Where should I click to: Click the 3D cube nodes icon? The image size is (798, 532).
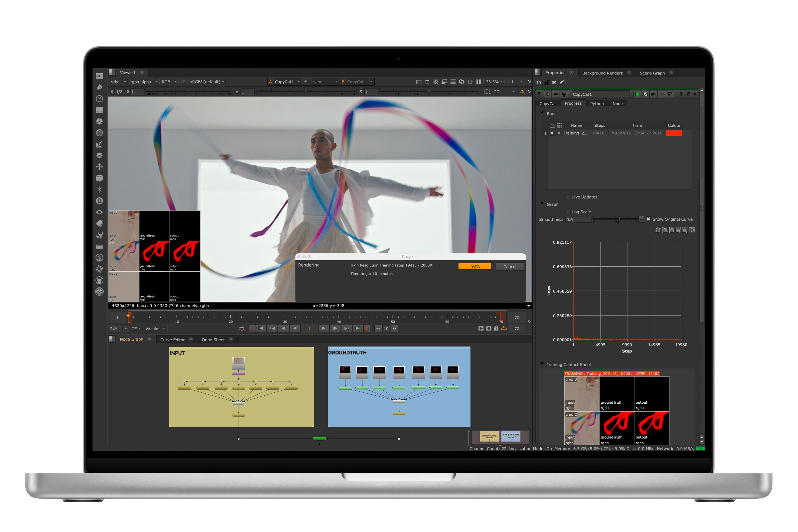tap(99, 178)
